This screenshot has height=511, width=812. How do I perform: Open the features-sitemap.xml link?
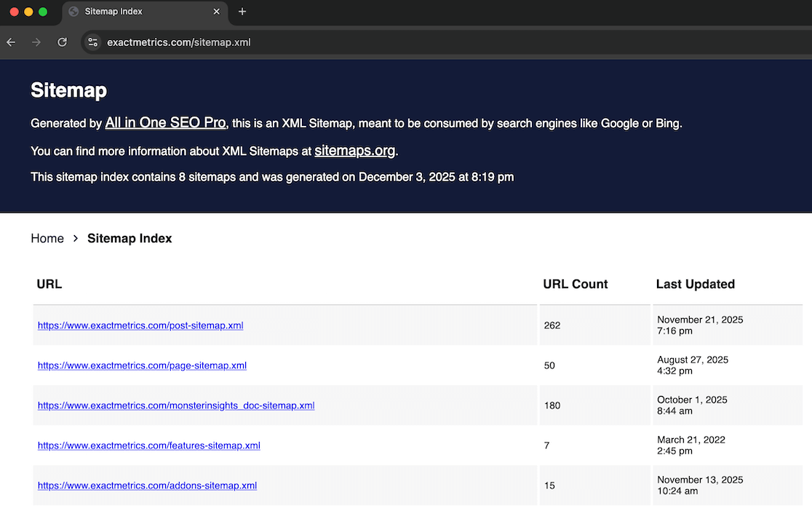click(148, 445)
